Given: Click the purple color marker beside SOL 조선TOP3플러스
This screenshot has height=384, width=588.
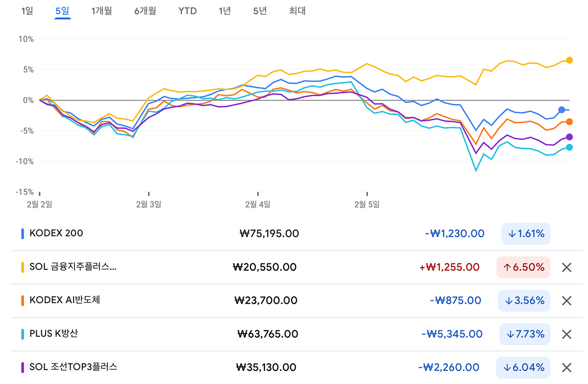Looking at the screenshot, I should click(23, 367).
